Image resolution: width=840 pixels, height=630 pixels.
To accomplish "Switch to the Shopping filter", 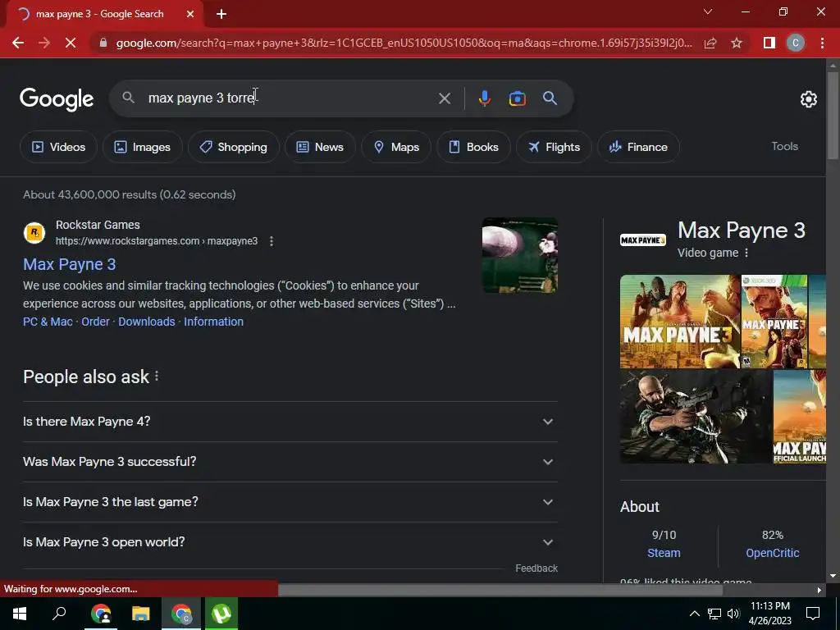I will 234,147.
